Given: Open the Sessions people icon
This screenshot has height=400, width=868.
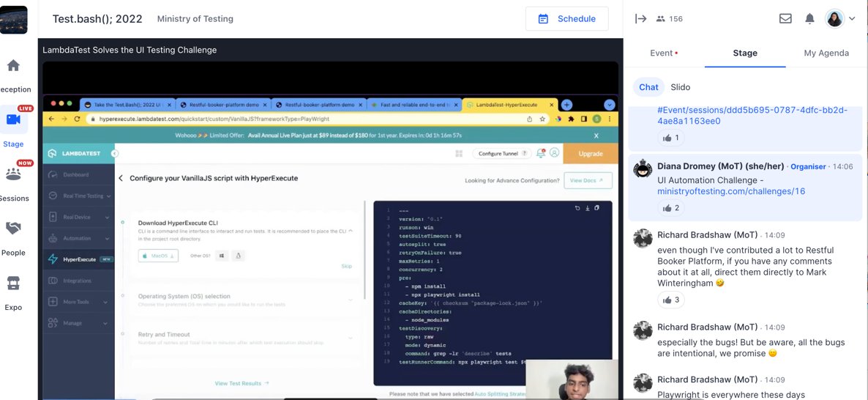Looking at the screenshot, I should click(x=13, y=174).
